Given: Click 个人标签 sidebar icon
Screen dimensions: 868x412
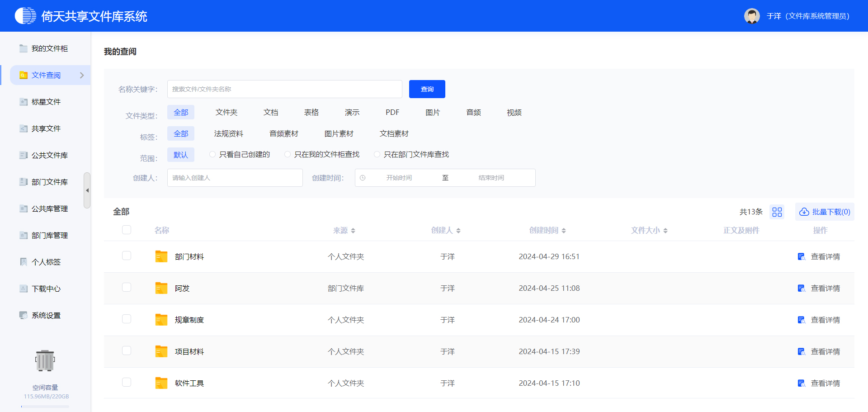Looking at the screenshot, I should [x=24, y=262].
